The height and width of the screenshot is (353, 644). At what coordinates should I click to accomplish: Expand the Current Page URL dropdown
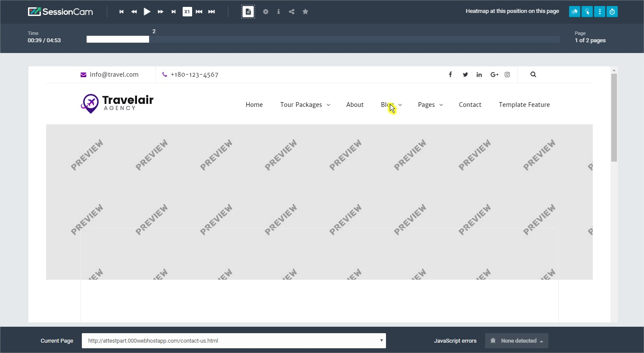click(x=381, y=341)
